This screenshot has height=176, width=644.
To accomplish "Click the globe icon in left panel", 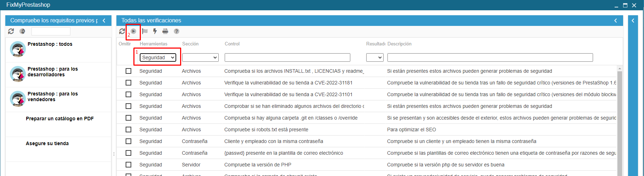I will pyautogui.click(x=22, y=31).
